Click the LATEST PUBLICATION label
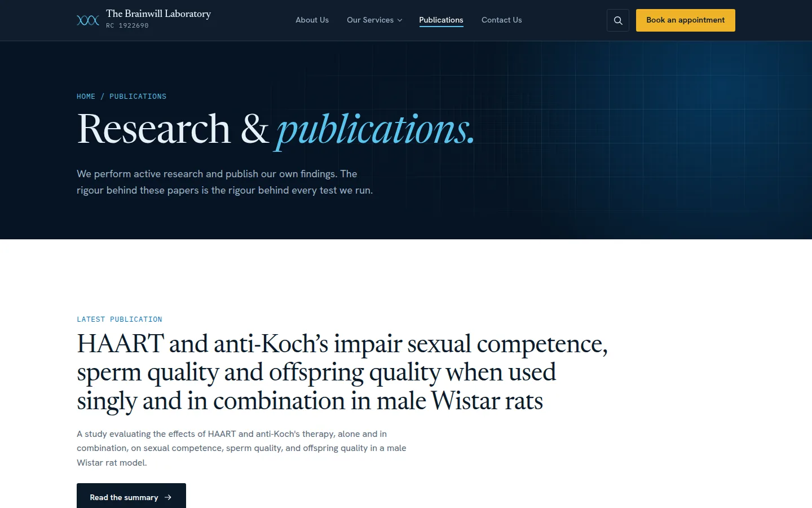The height and width of the screenshot is (508, 812). click(120, 319)
